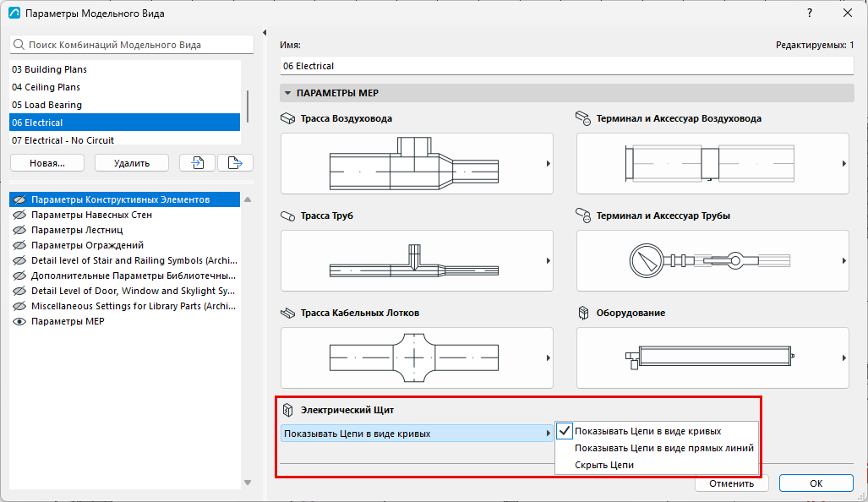Click the Удалить button
This screenshot has width=868, height=502.
(132, 163)
